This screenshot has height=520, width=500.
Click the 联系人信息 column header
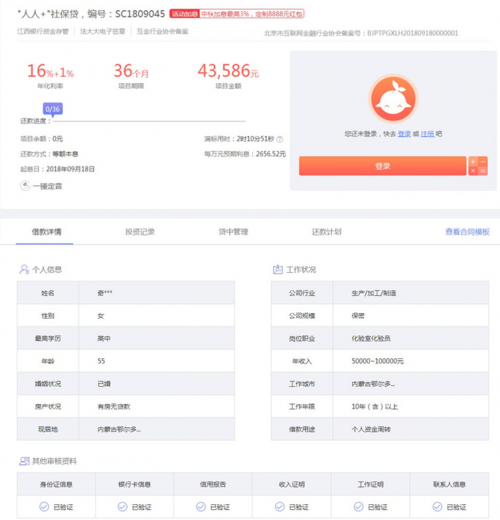pos(449,484)
